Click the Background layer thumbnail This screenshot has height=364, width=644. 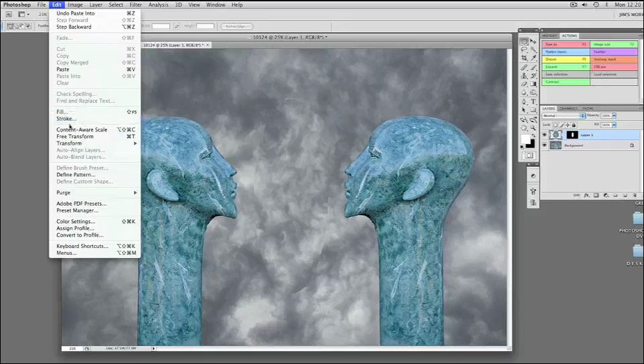(x=555, y=145)
